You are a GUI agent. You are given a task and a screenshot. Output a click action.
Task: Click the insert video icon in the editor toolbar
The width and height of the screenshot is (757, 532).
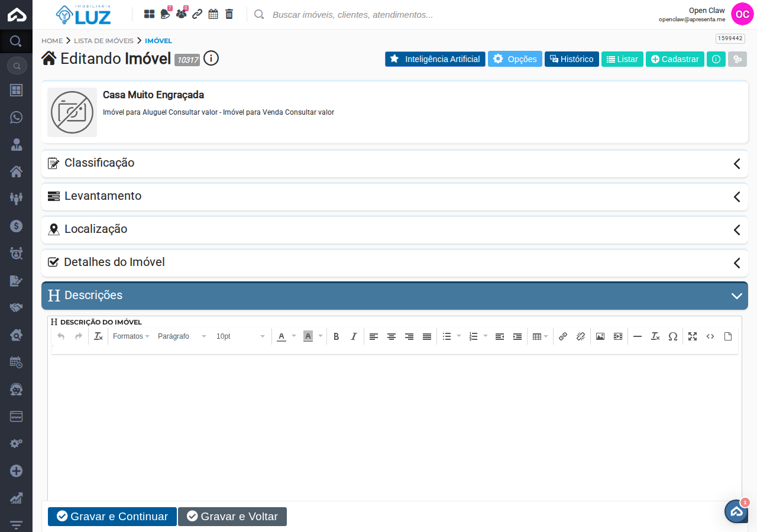[x=617, y=336]
